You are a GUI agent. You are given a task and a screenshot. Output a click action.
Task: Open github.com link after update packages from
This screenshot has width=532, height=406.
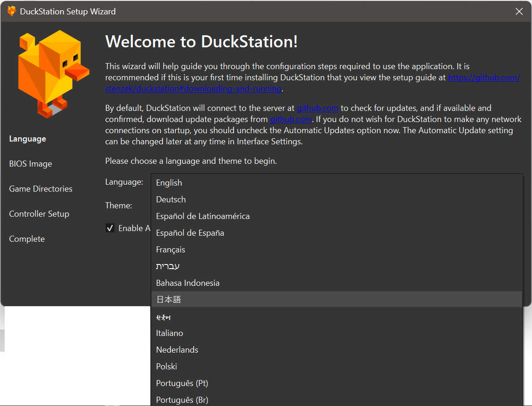pos(291,119)
